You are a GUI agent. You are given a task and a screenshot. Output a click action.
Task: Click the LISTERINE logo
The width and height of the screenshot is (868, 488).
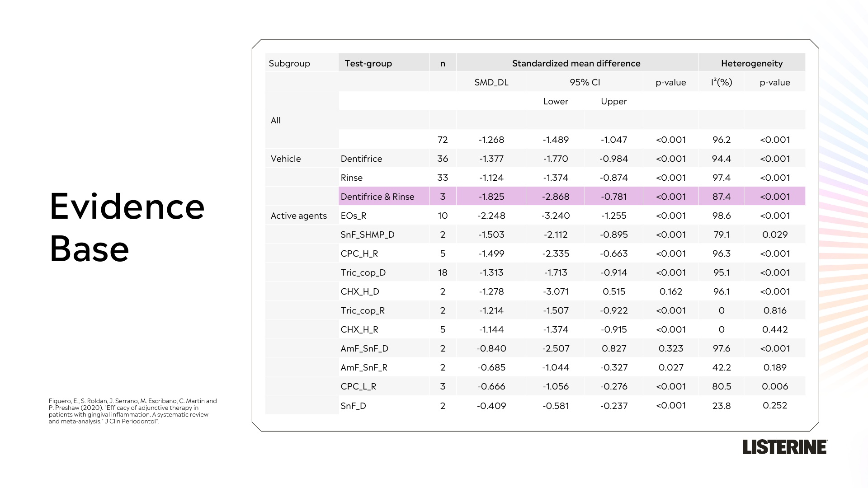(x=785, y=447)
